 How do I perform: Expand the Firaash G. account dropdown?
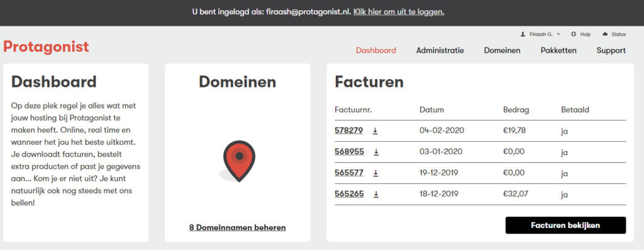[x=540, y=34]
